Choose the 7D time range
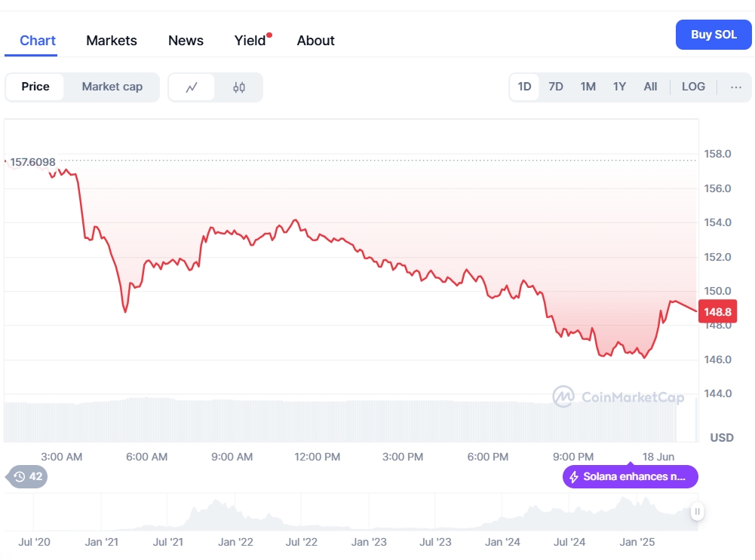 556,87
